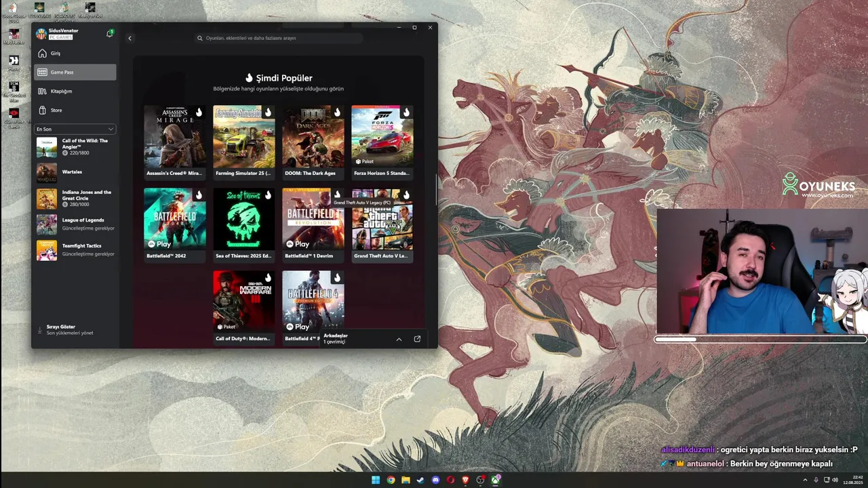This screenshot has width=868, height=488.
Task: Open Call of the Wild: The Angler entry
Action: pos(75,147)
